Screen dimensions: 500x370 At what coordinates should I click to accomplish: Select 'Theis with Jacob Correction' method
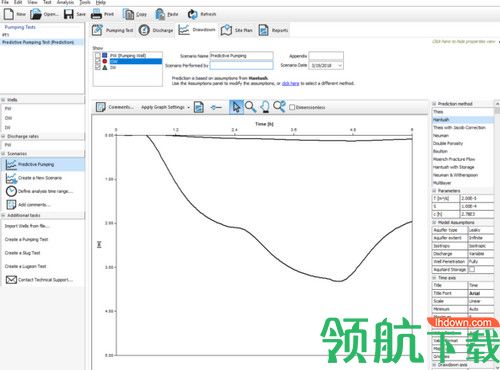(463, 128)
